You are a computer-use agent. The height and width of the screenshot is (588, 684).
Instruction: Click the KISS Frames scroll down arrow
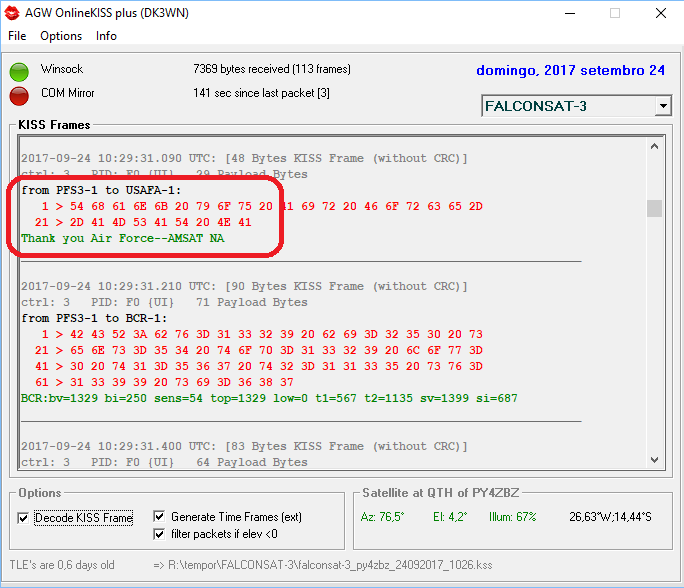pos(654,460)
